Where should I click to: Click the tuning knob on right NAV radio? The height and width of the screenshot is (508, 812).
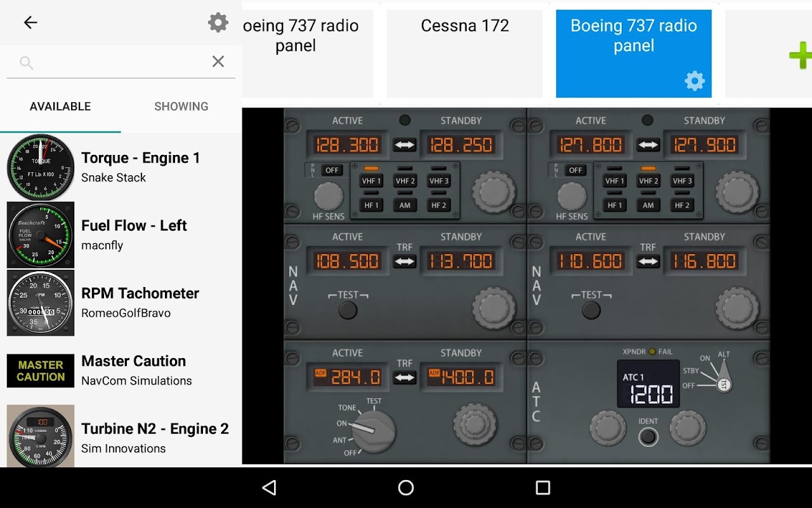(x=738, y=307)
